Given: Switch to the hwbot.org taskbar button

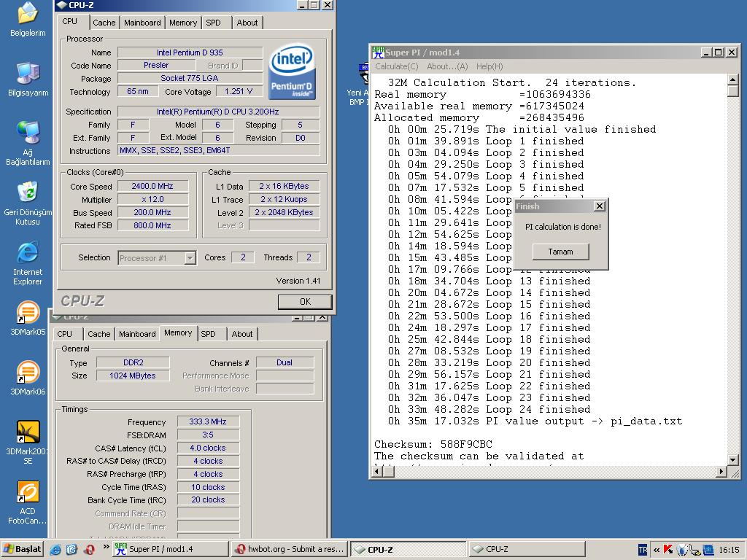Looking at the screenshot, I should click(290, 549).
